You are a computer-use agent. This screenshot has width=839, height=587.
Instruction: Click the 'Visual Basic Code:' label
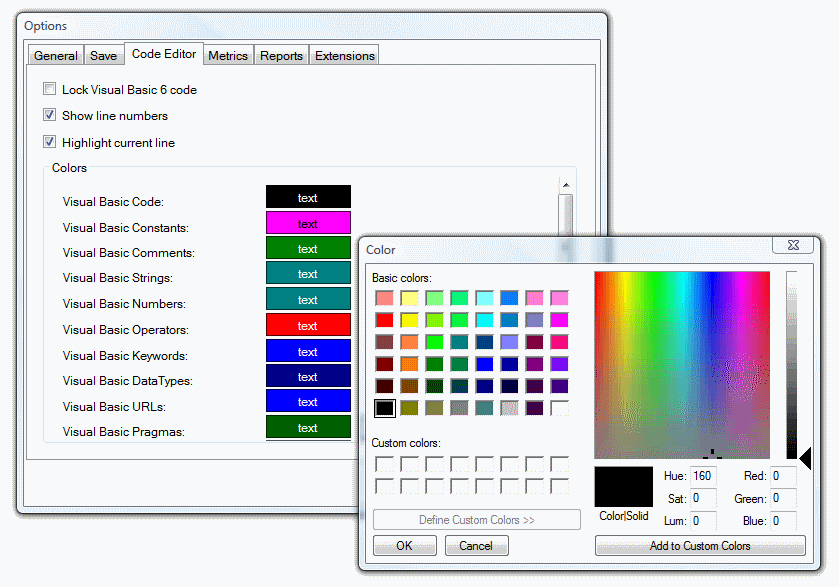(113, 202)
